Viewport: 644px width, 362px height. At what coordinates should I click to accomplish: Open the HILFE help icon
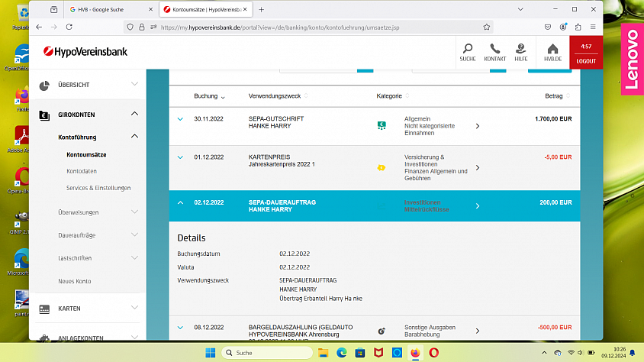[521, 53]
